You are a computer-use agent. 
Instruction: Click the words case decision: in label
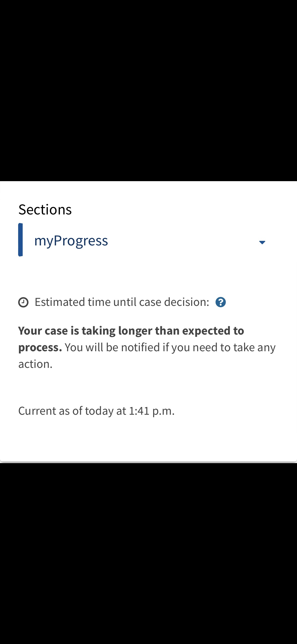[x=174, y=302]
